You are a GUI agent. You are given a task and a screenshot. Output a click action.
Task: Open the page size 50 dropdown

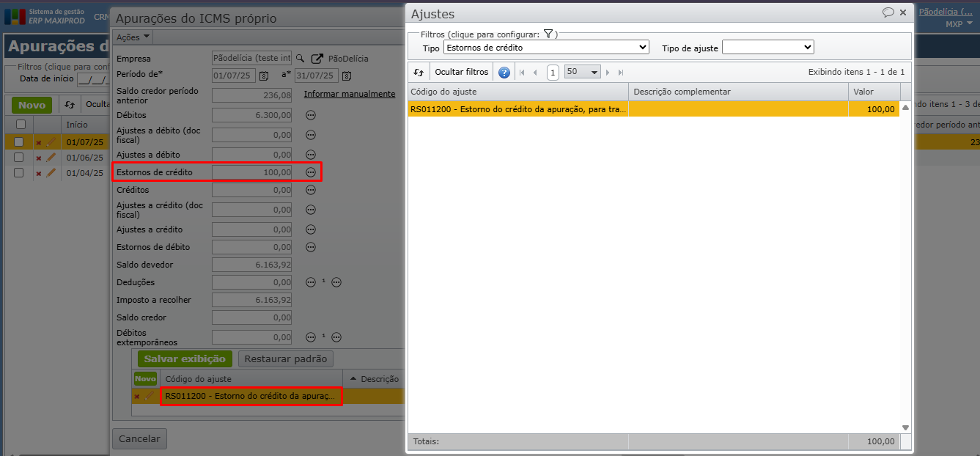point(583,72)
